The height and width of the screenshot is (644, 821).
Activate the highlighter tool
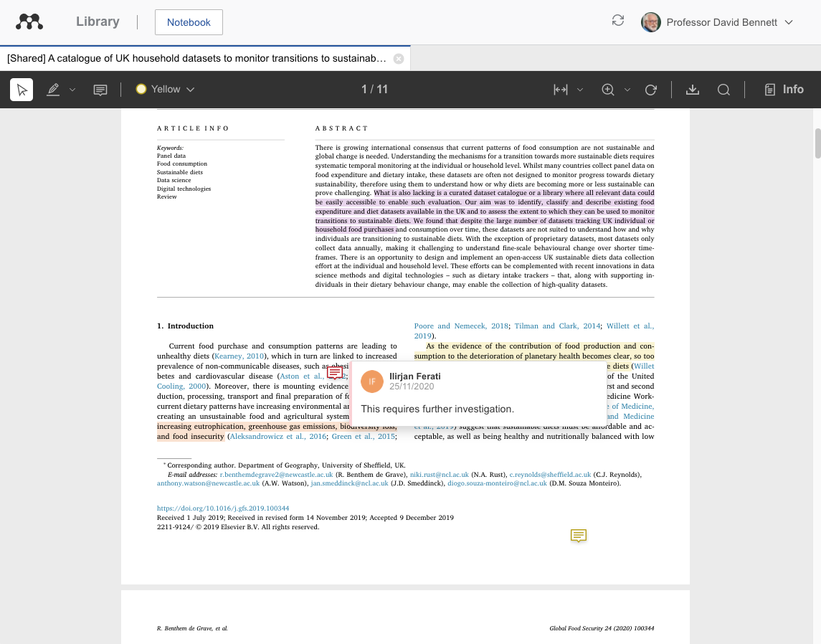coord(52,89)
